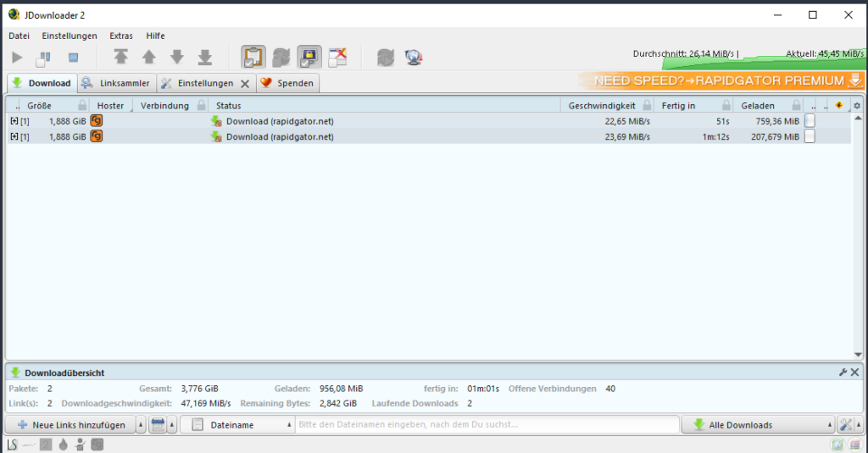The width and height of the screenshot is (868, 453).
Task: Click the first row's rapidgator hoster icon
Action: click(97, 120)
